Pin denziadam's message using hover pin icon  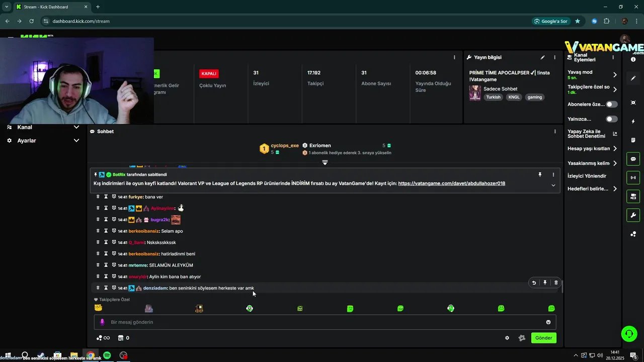point(545,283)
